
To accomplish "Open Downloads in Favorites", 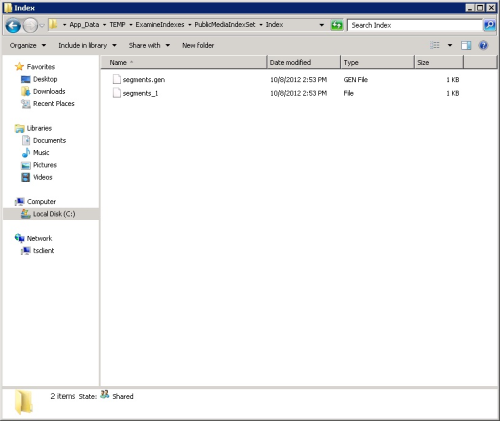I will [49, 91].
